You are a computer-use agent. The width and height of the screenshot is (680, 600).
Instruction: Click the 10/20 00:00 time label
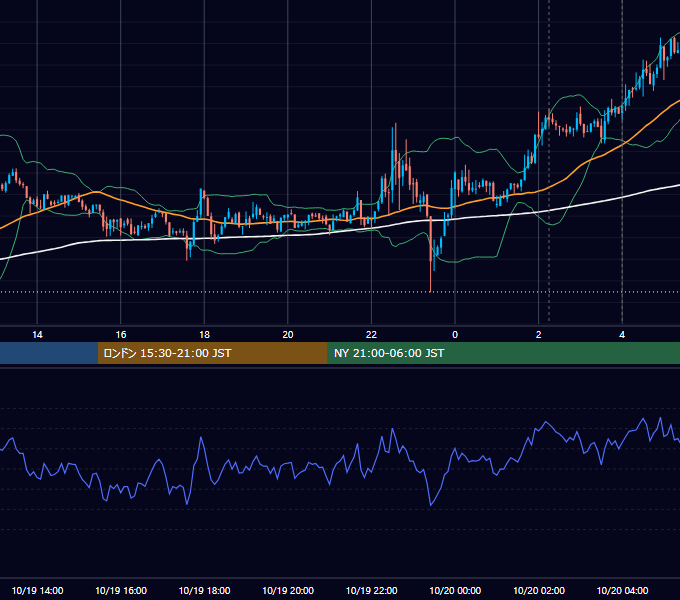point(455,590)
